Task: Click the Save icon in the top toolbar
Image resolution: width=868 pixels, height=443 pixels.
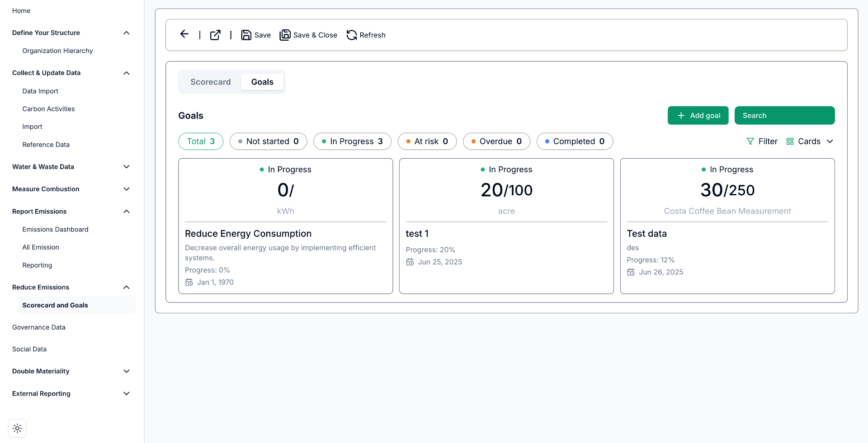Action: [x=245, y=35]
